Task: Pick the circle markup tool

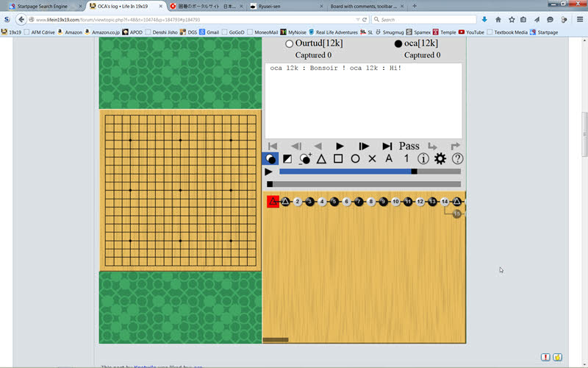Action: pyautogui.click(x=355, y=158)
